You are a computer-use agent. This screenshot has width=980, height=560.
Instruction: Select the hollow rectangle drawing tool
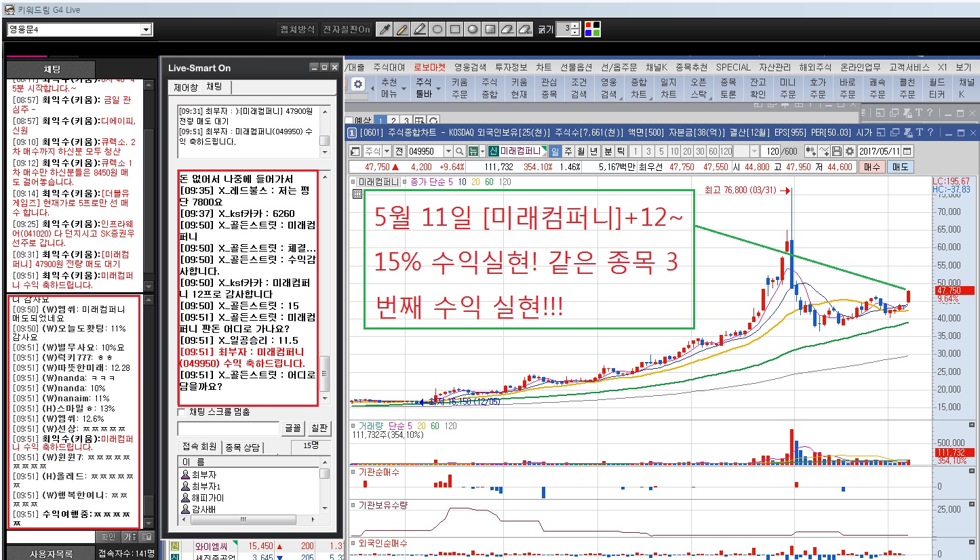coord(455,29)
